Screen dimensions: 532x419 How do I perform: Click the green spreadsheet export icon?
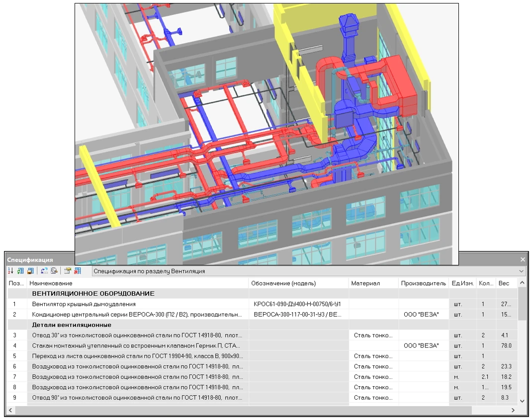point(20,271)
